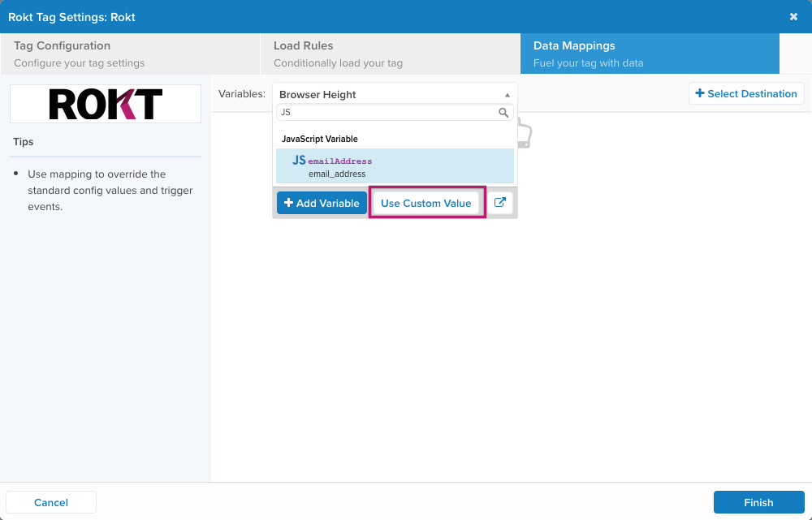Click Use Custom Value

pos(426,203)
